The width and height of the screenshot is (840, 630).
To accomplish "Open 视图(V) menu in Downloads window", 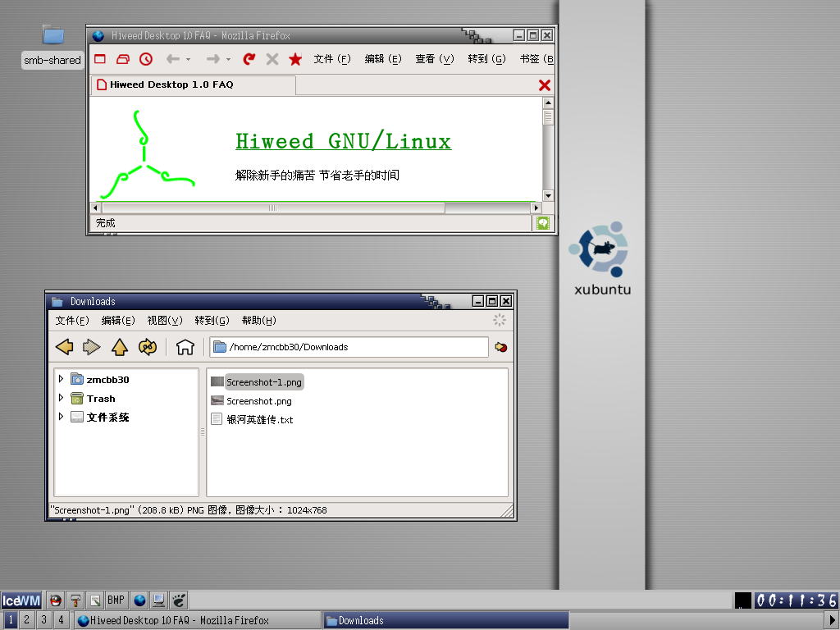I will (165, 321).
